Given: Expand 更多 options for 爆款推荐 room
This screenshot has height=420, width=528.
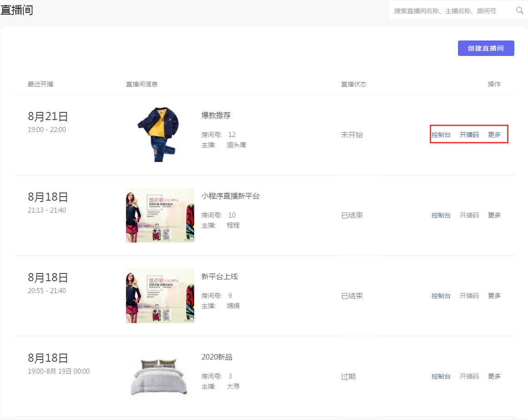Looking at the screenshot, I should [494, 135].
